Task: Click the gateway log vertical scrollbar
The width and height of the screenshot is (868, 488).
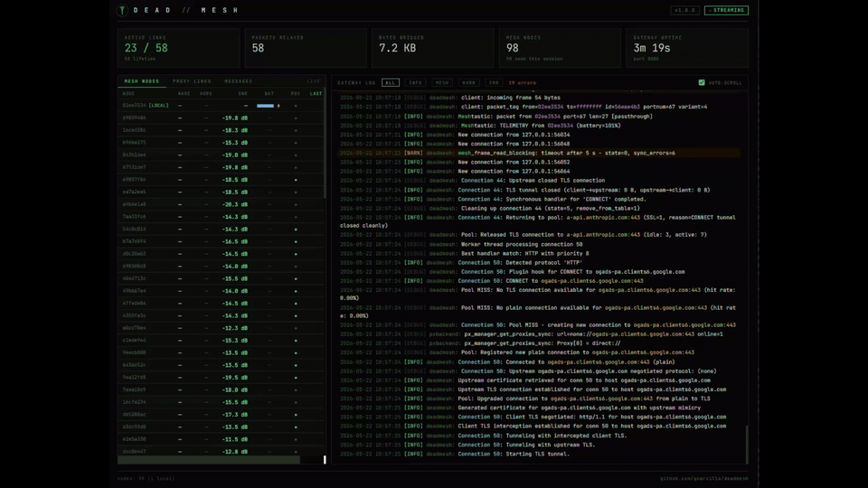Action: click(747, 445)
